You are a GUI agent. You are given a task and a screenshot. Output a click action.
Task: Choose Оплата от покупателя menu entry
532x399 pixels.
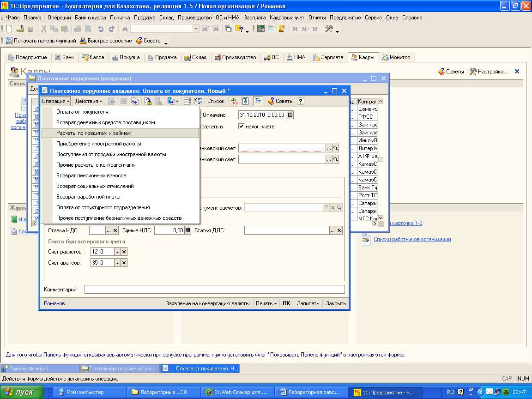(x=120, y=112)
